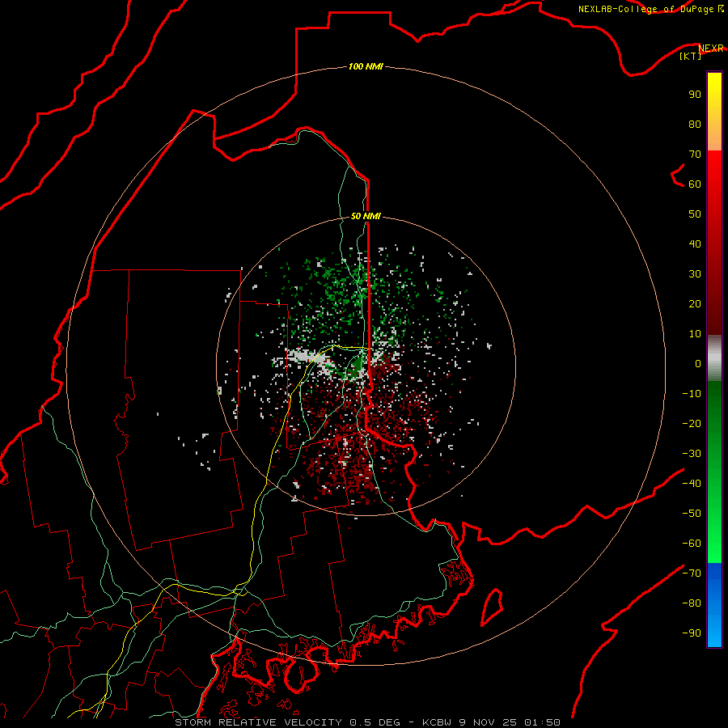
Task: Click the 60 value on velocity scale
Action: [x=695, y=184]
